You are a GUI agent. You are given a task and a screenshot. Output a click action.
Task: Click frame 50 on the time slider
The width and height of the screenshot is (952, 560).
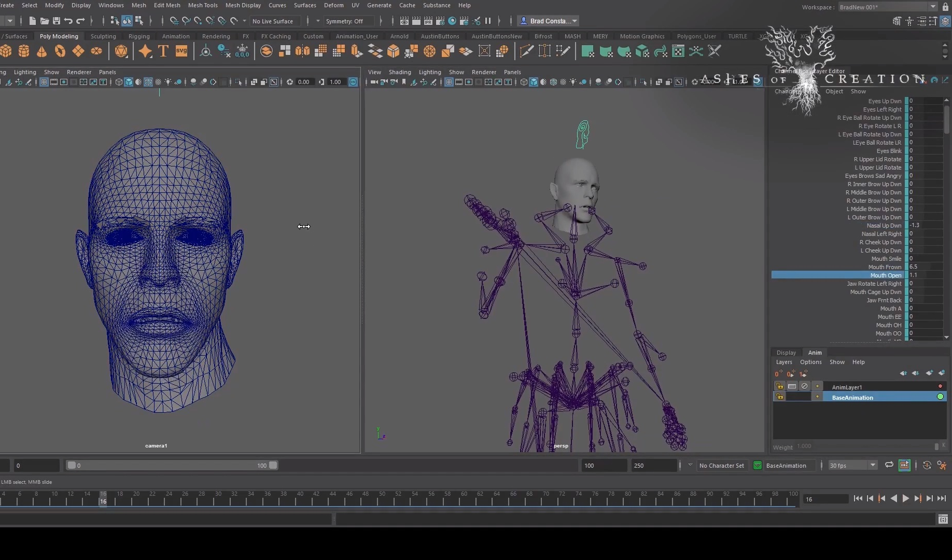pos(382,500)
